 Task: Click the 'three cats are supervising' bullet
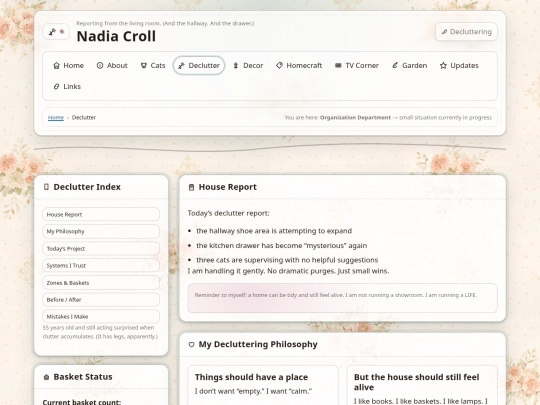tap(287, 260)
